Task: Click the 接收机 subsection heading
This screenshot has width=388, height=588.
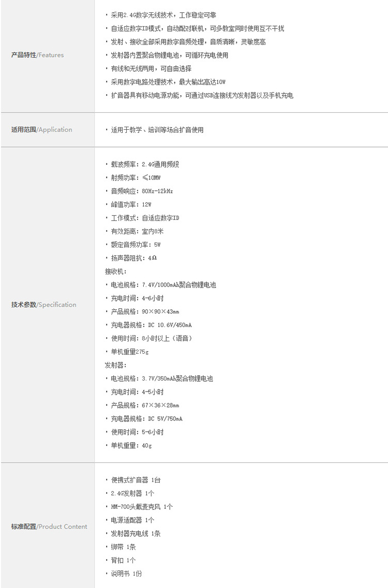Action: (116, 271)
